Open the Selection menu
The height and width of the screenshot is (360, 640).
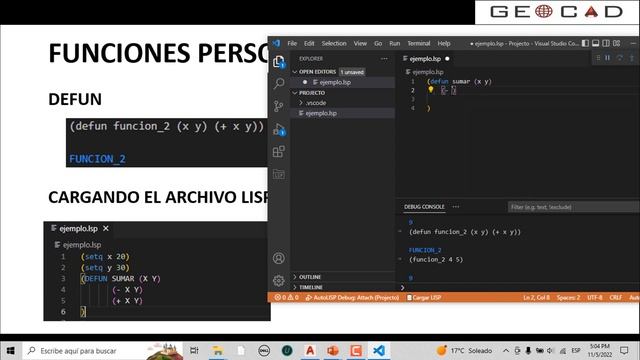(334, 43)
